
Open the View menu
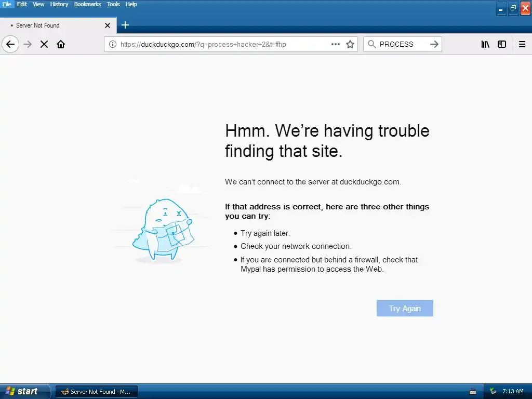click(38, 4)
